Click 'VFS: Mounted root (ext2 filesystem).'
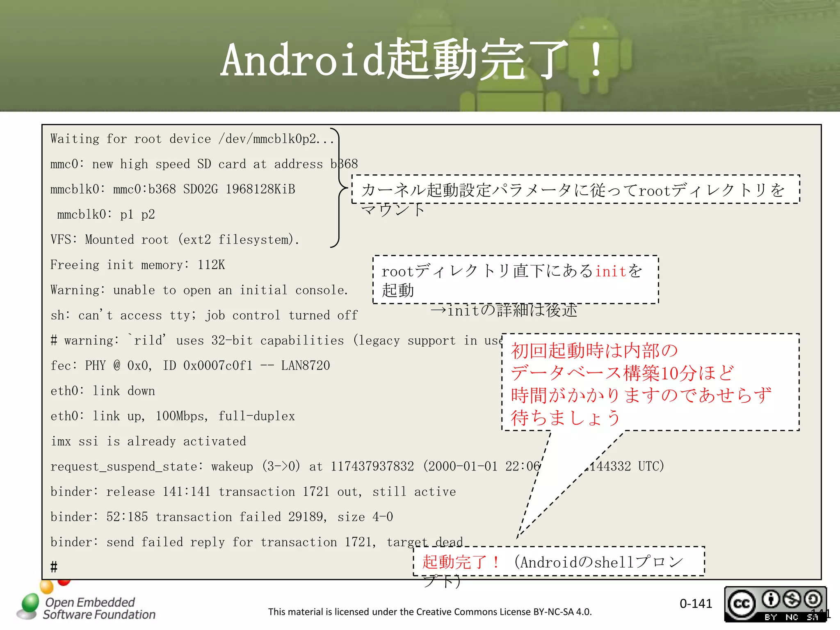Image resolution: width=840 pixels, height=630 pixels. [x=175, y=240]
